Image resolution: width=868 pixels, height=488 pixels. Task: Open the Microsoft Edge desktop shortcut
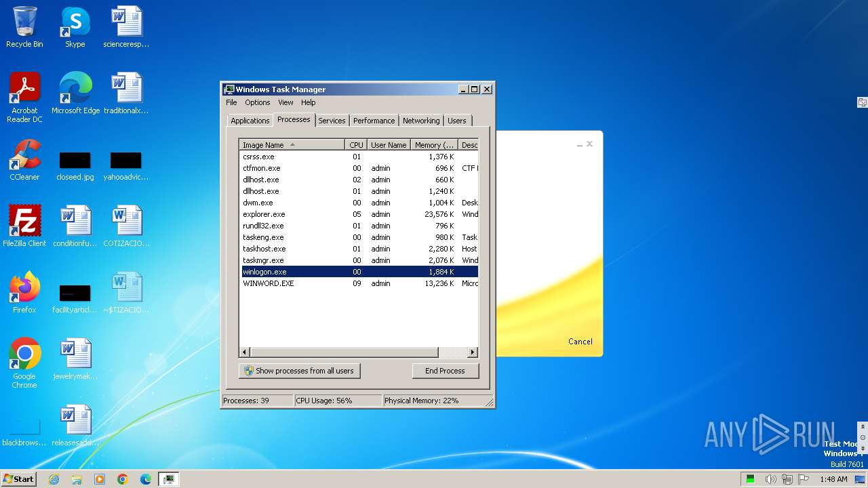(x=75, y=93)
